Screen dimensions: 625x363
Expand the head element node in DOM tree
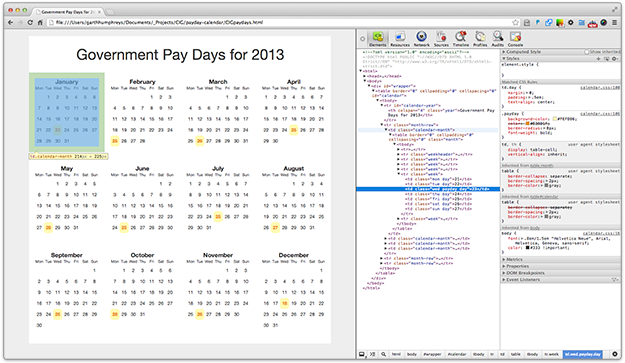coord(365,76)
